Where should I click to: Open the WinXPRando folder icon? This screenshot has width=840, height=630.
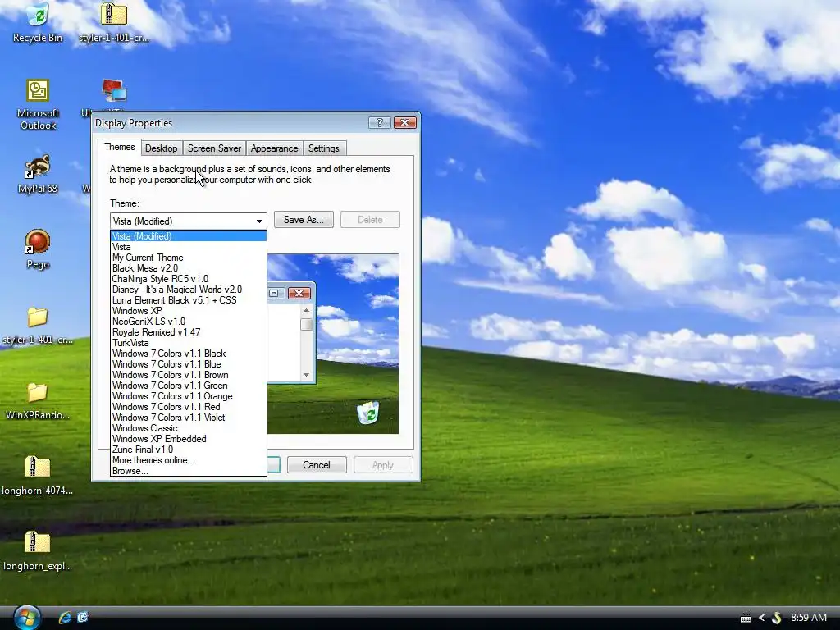click(38, 400)
